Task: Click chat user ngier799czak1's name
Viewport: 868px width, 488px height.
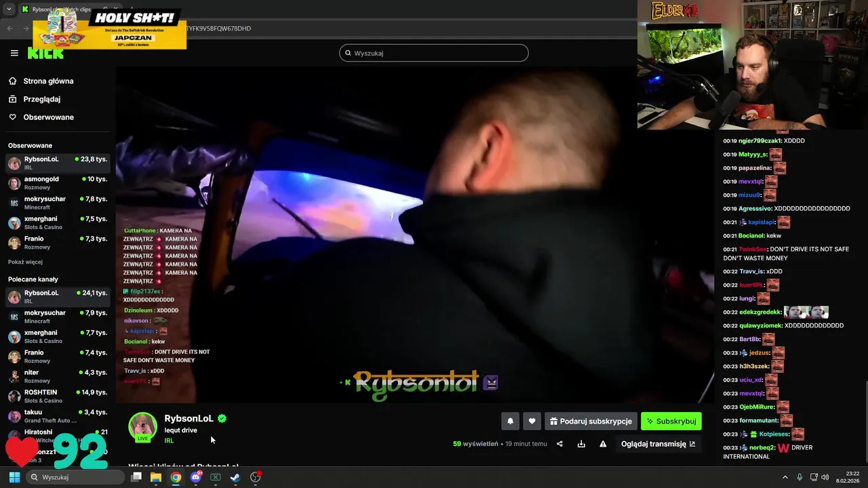Action: pos(760,141)
